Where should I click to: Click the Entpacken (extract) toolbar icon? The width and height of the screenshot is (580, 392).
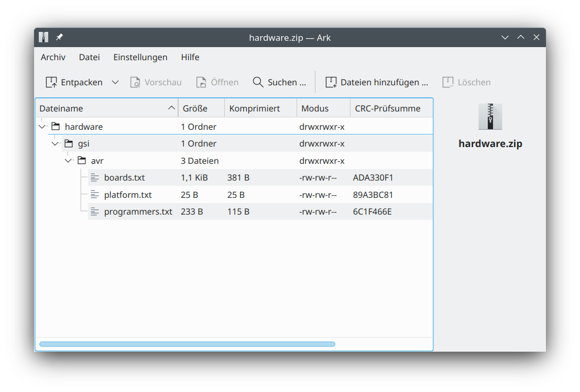[x=52, y=82]
